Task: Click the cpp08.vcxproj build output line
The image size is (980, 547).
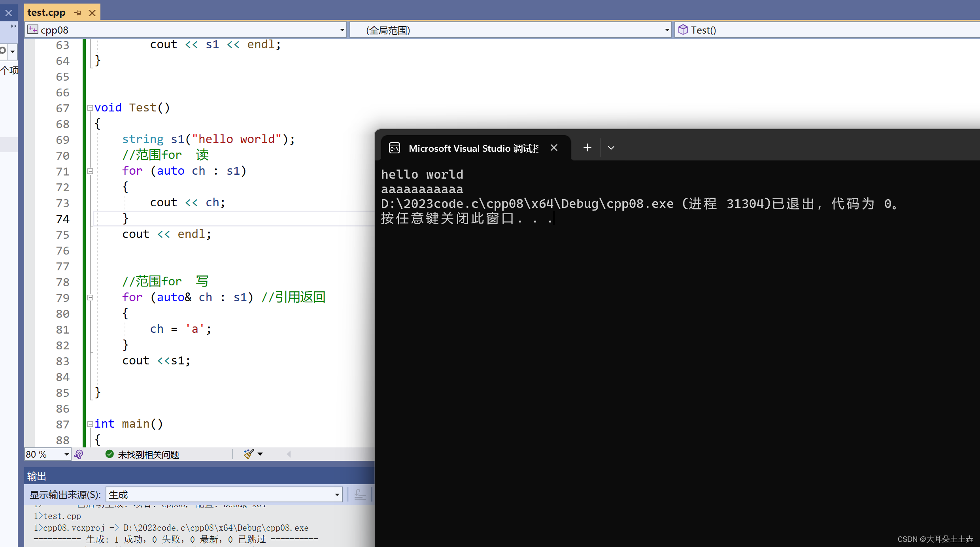Action: pos(171,528)
